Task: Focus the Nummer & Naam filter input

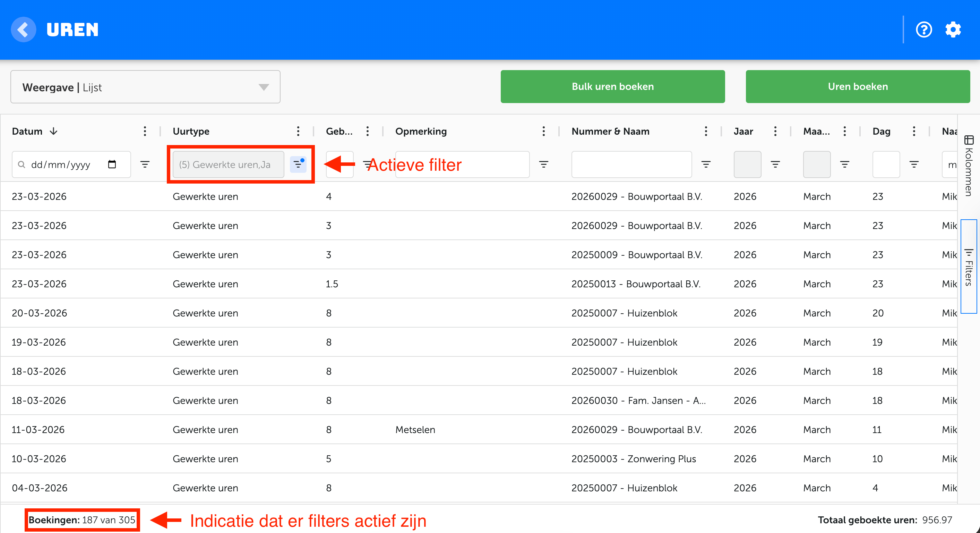Action: [x=631, y=164]
